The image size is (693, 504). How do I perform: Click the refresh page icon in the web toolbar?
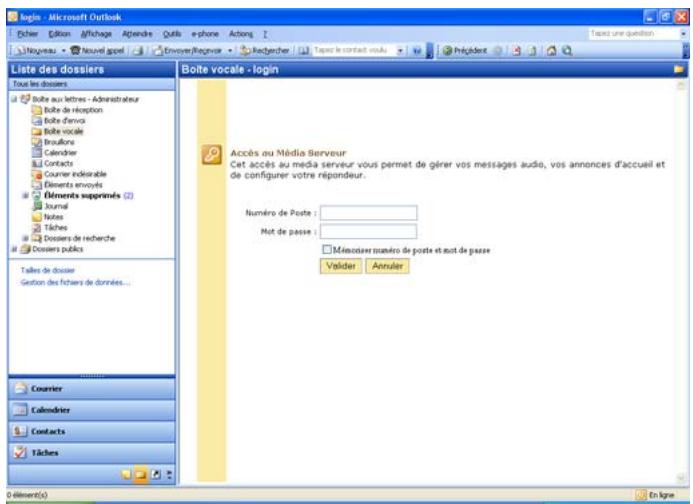pos(533,51)
